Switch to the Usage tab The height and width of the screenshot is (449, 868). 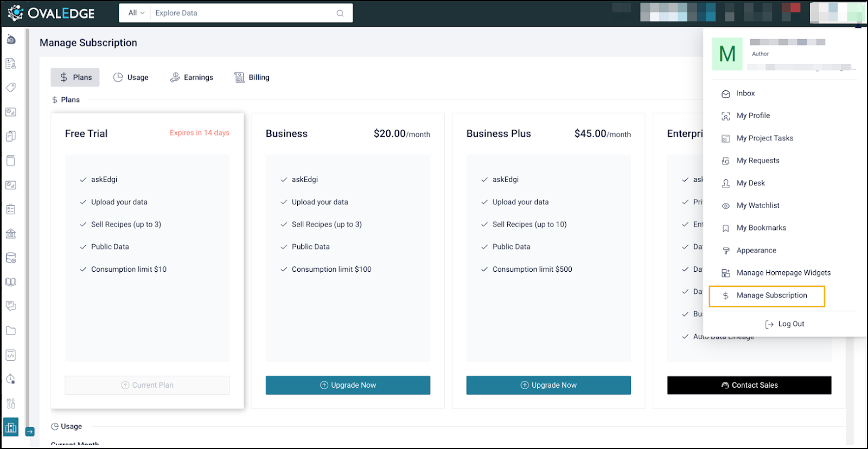131,78
